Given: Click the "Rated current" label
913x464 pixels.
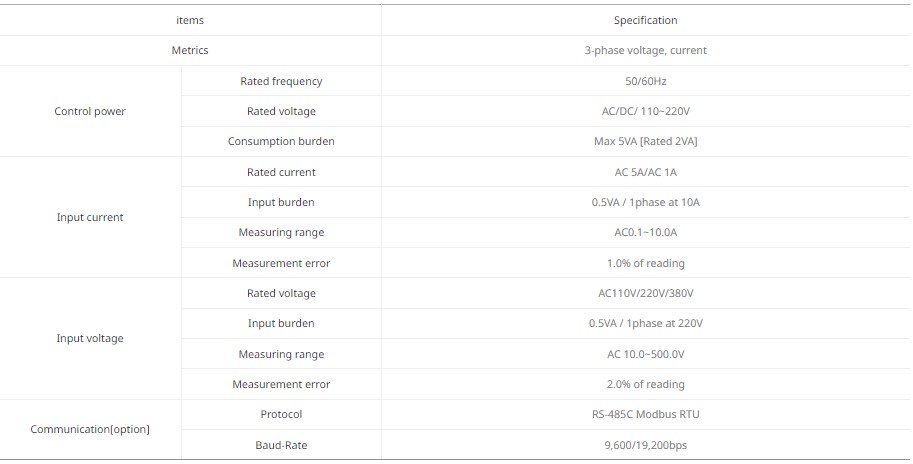Looking at the screenshot, I should coord(281,172).
